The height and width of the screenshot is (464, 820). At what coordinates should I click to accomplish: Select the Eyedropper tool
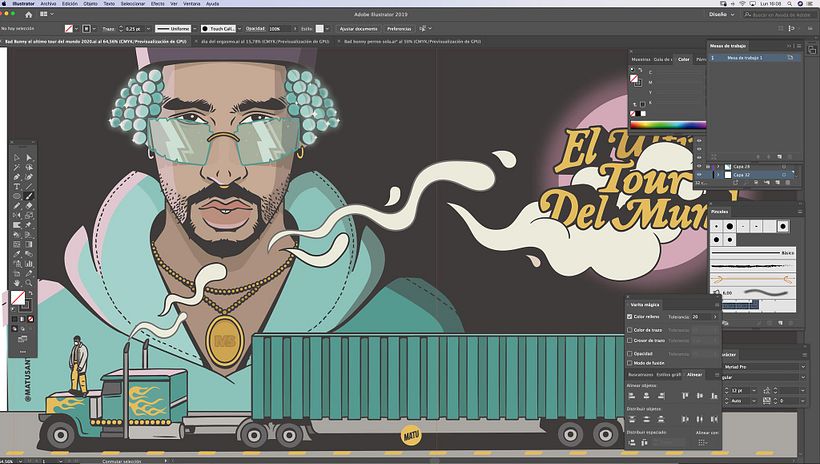17,254
